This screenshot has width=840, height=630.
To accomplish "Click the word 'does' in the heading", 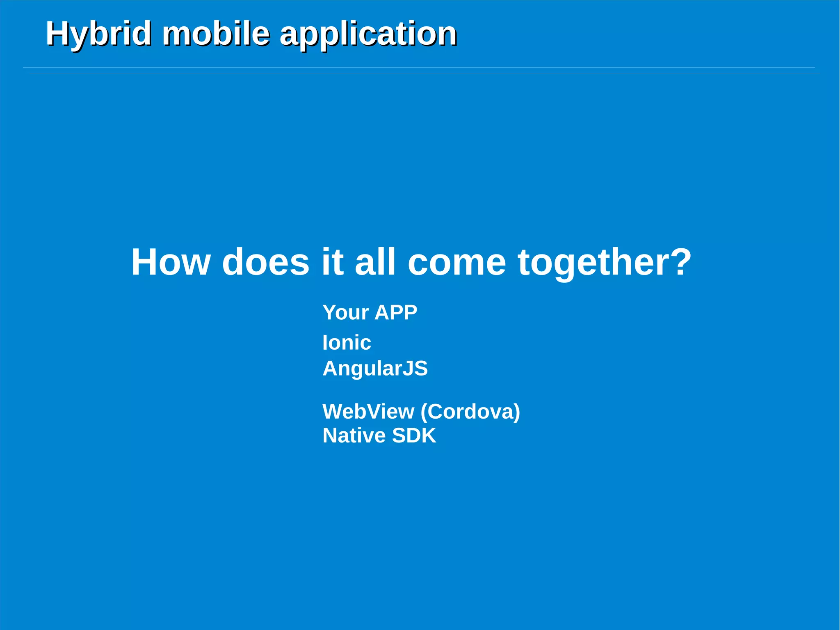I will [x=265, y=262].
